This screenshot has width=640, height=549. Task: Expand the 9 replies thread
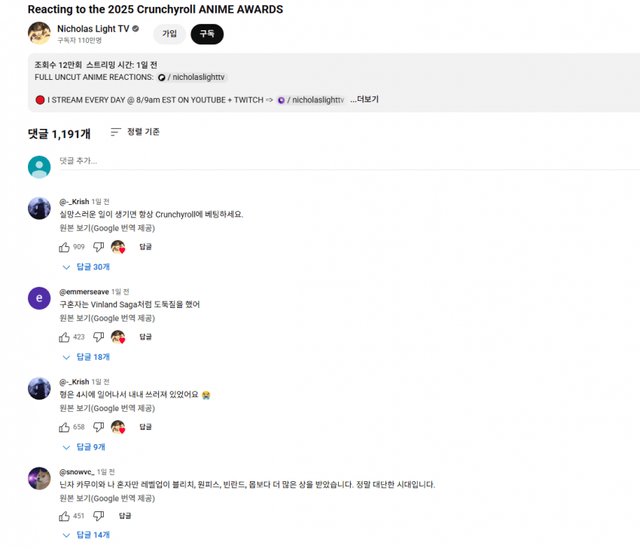84,447
